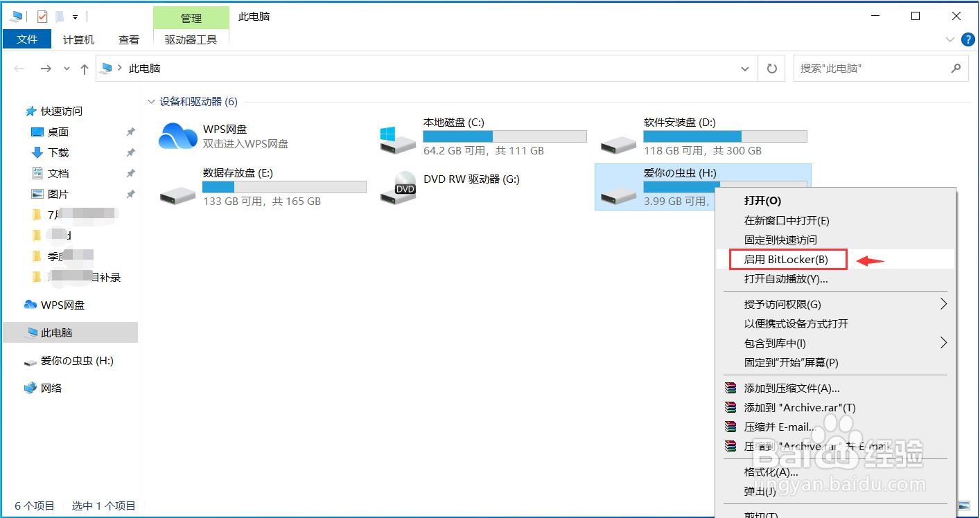Screen dimensions: 980x518
Task: Click the properties checkmark icon in title bar
Action: pyautogui.click(x=42, y=16)
